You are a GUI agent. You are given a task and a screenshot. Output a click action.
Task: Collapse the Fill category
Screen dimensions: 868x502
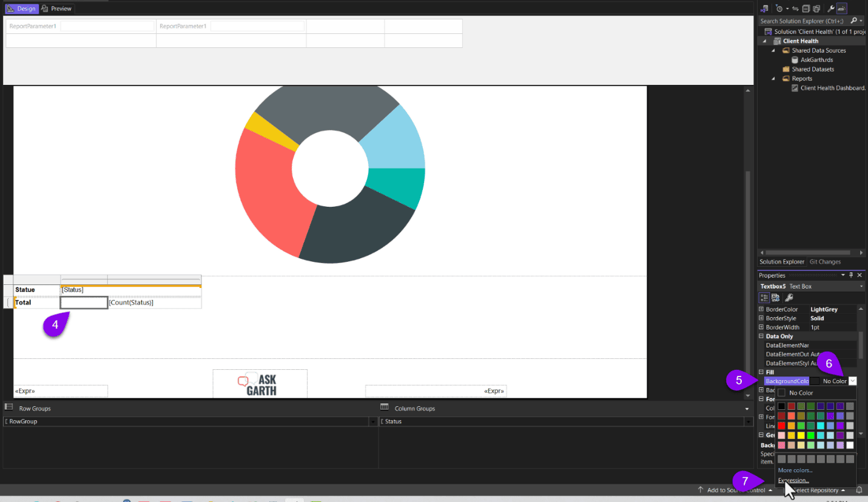(762, 372)
